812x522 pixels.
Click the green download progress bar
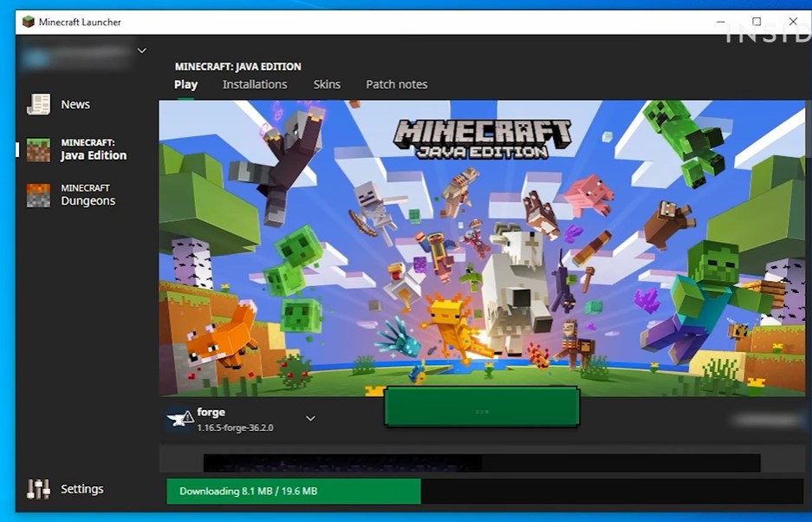293,492
